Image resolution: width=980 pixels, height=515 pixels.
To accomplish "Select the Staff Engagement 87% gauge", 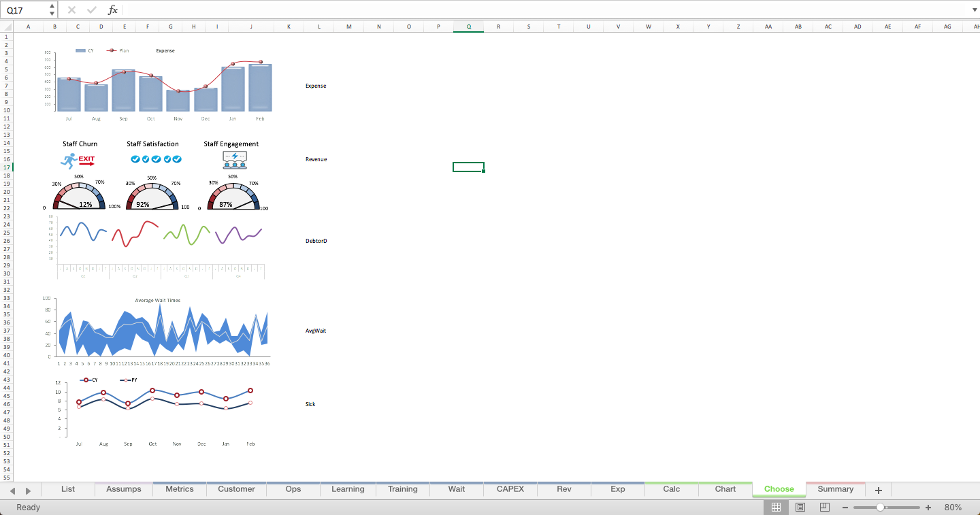I will 233,193.
